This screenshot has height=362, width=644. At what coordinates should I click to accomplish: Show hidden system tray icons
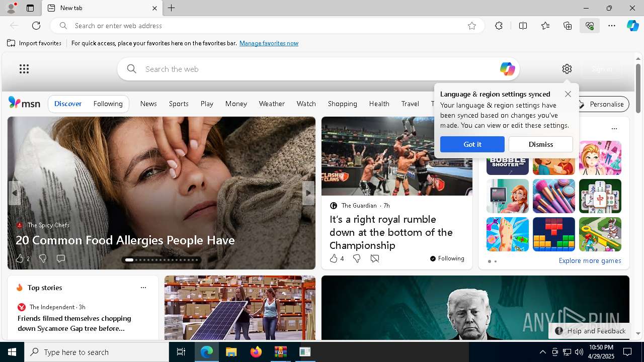tap(542, 352)
